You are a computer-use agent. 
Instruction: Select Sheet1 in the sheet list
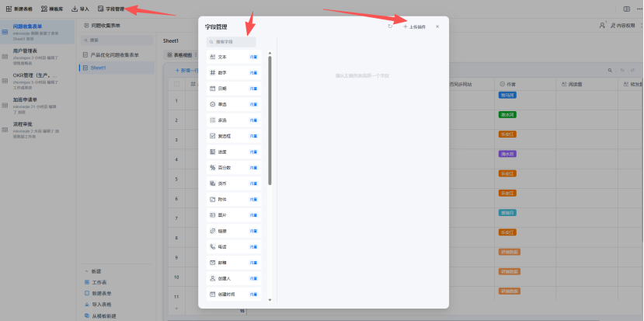coord(117,68)
